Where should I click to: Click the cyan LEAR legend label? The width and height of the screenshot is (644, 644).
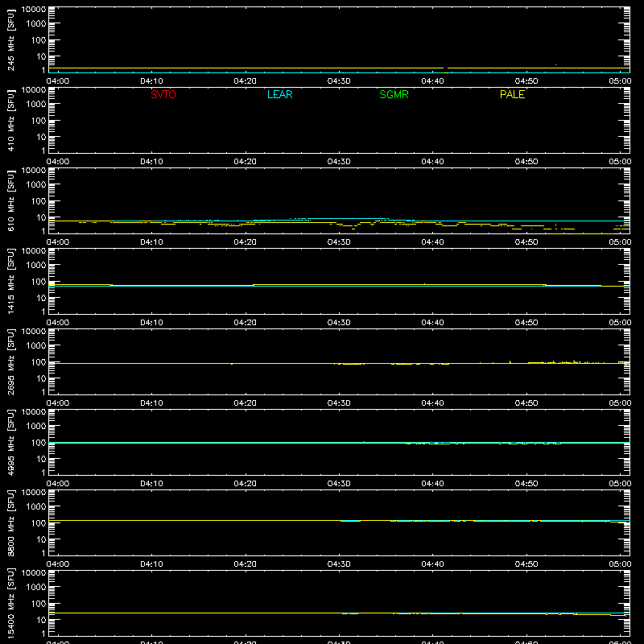[x=279, y=94]
